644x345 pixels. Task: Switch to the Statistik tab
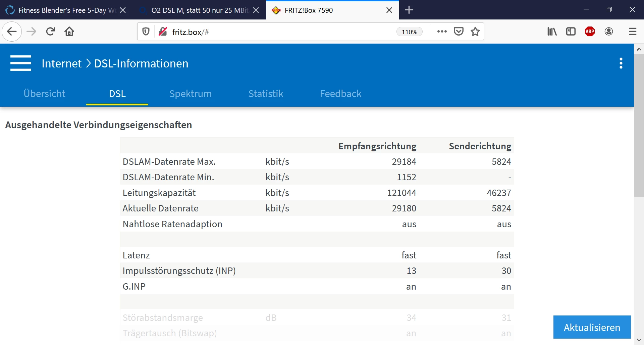[266, 94]
